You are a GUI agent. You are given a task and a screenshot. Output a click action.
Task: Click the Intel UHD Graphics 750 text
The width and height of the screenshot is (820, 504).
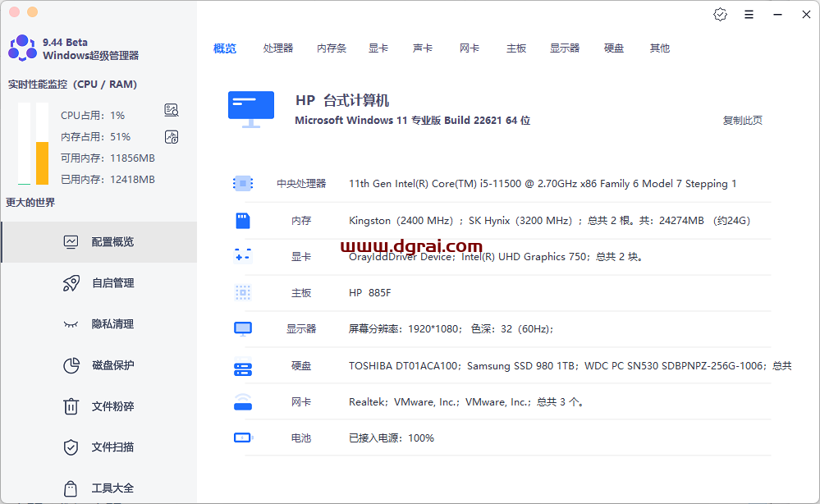point(525,257)
